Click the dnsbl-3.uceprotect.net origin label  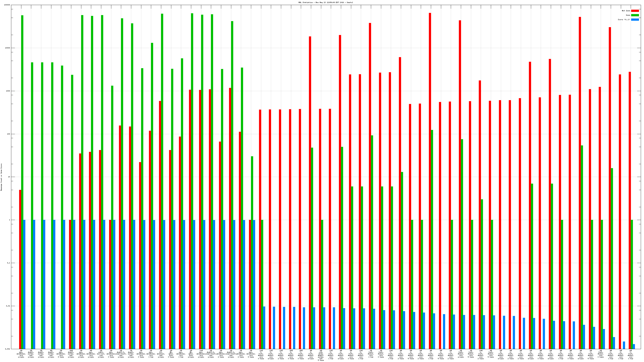point(121,354)
